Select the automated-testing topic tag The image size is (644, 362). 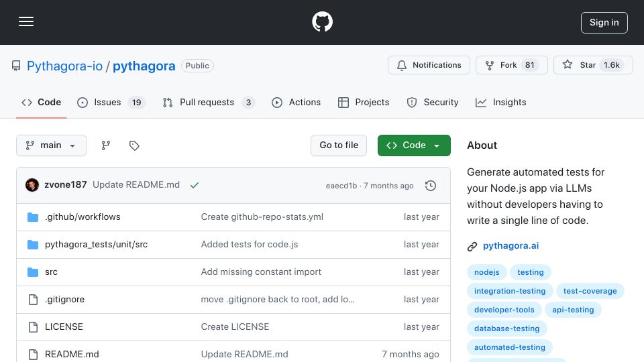click(x=510, y=347)
